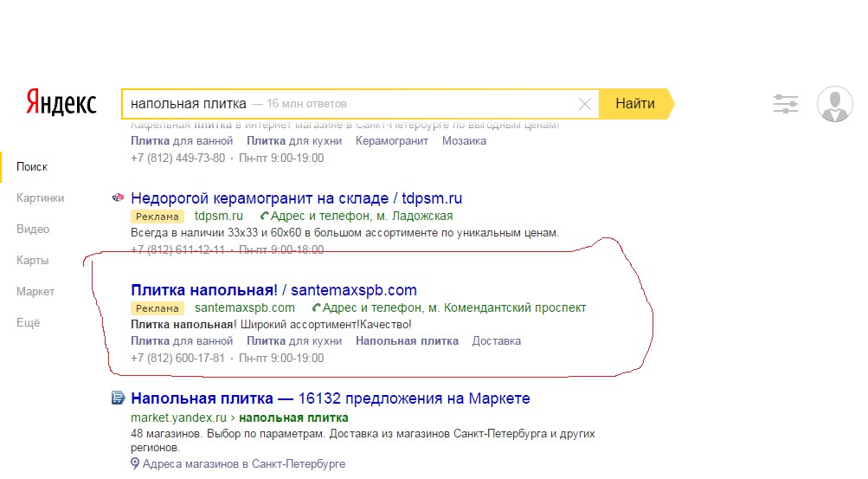Select the Поиск tab in sidebar

tap(32, 166)
